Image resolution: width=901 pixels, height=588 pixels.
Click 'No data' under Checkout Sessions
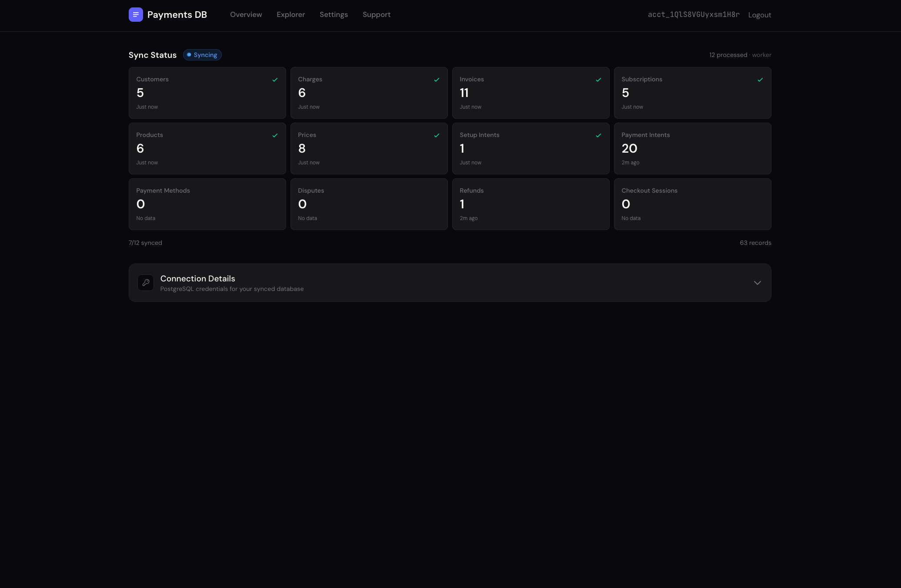631,218
